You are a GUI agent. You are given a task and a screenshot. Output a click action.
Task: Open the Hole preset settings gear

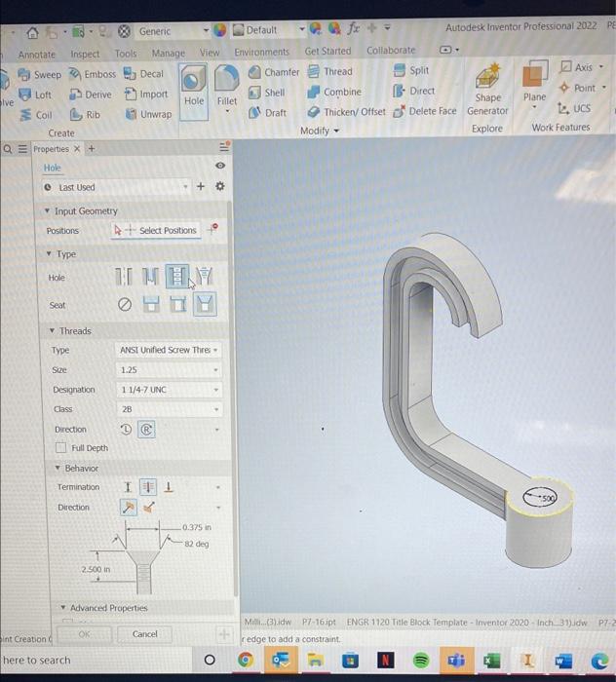coord(220,186)
